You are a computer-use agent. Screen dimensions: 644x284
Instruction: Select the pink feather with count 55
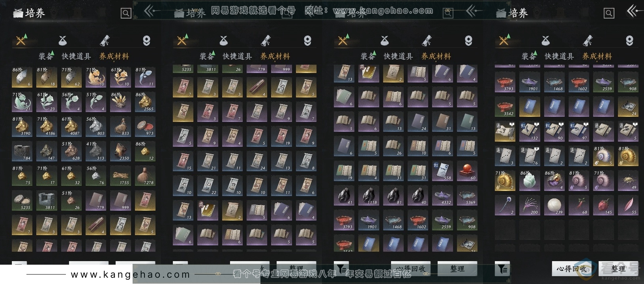(x=628, y=205)
